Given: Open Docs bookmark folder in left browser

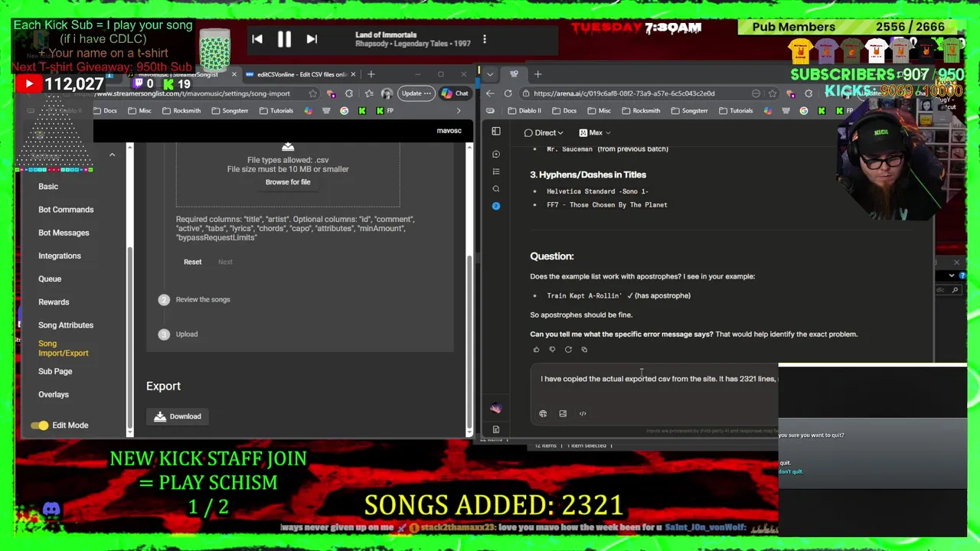Looking at the screenshot, I should [106, 110].
